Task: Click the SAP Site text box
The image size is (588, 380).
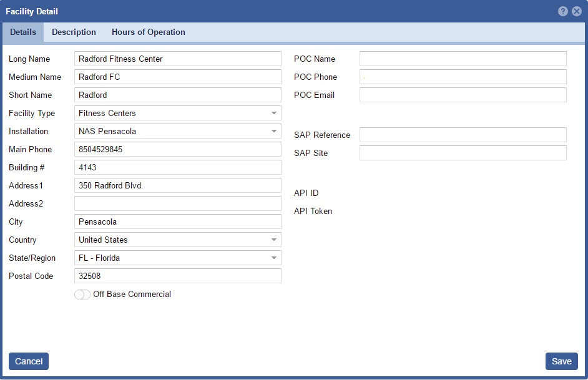Action: [463, 153]
